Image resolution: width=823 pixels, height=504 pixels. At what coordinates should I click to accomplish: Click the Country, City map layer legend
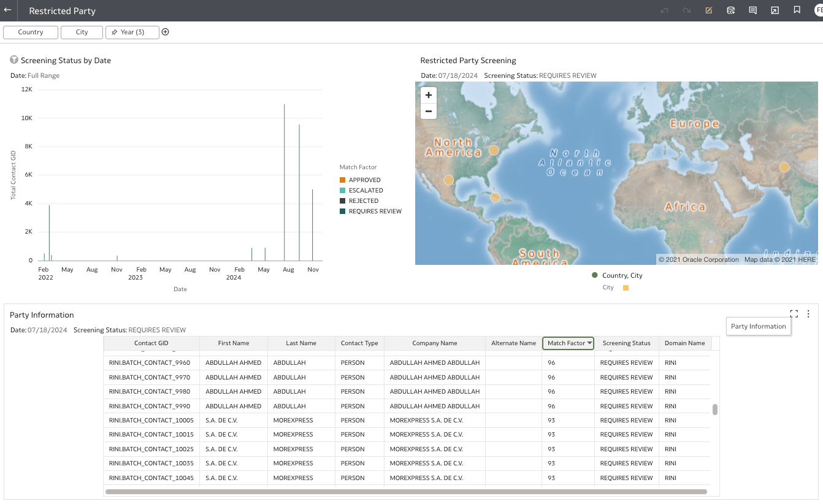(617, 275)
